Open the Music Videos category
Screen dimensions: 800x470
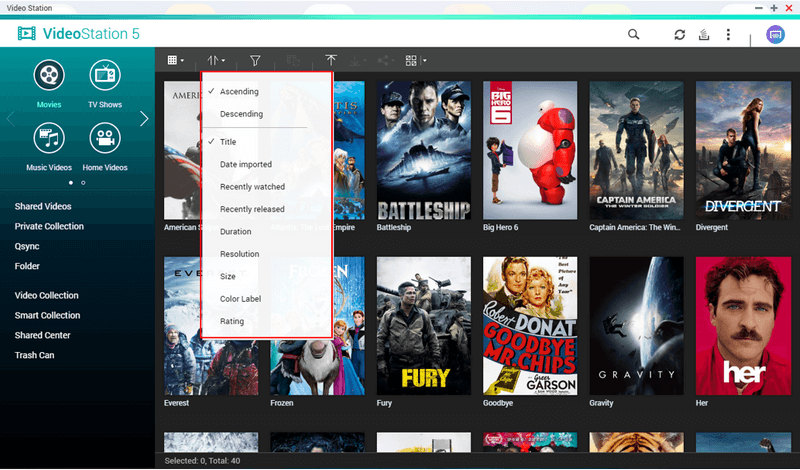pos(49,146)
